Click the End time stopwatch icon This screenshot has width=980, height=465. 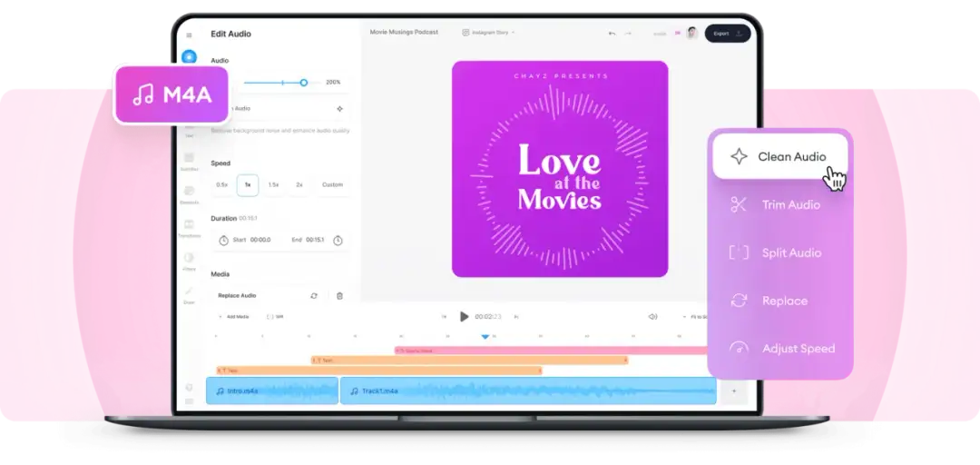[338, 241]
